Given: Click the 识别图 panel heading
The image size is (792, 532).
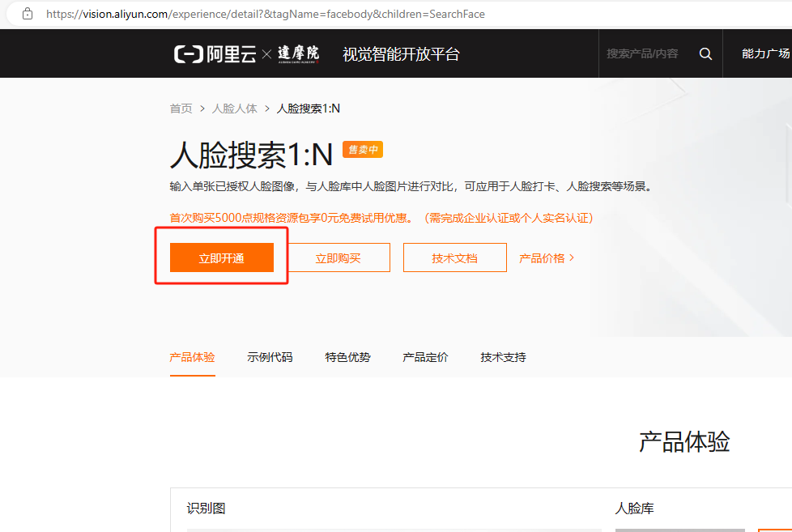Looking at the screenshot, I should [x=206, y=508].
